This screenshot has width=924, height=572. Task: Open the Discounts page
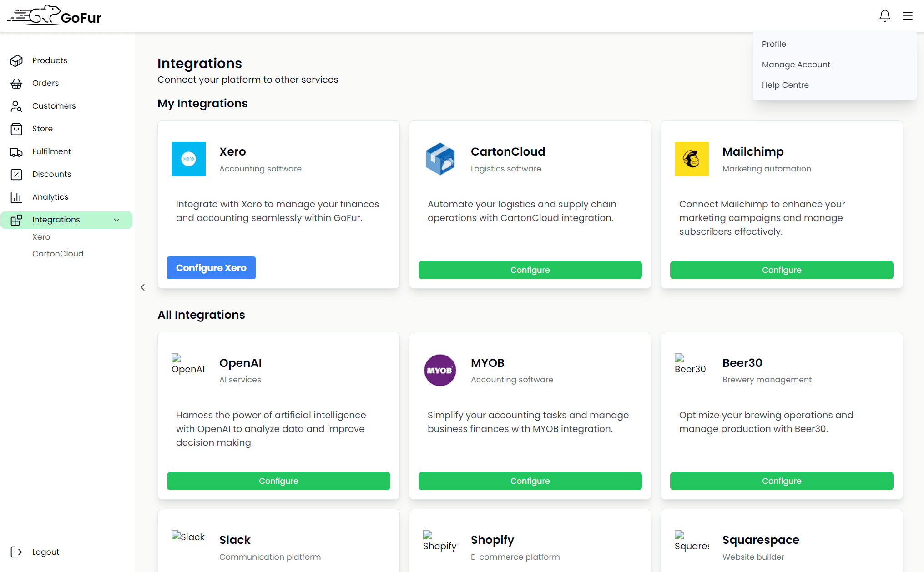(51, 174)
